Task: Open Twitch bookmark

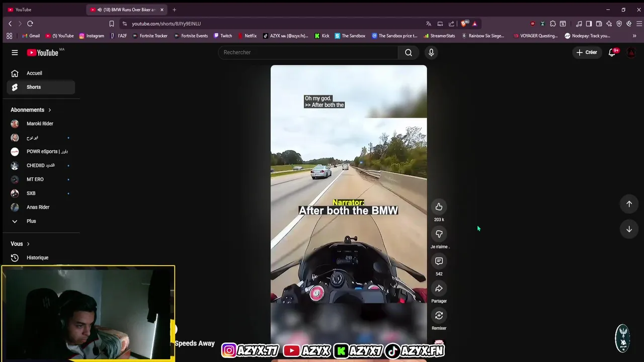Action: 223,36
